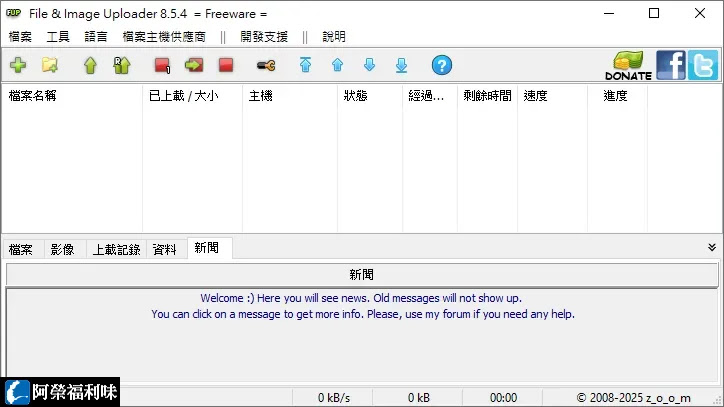724x407 pixels.
Task: Open the 檔案主機供應商 menu
Action: click(164, 36)
